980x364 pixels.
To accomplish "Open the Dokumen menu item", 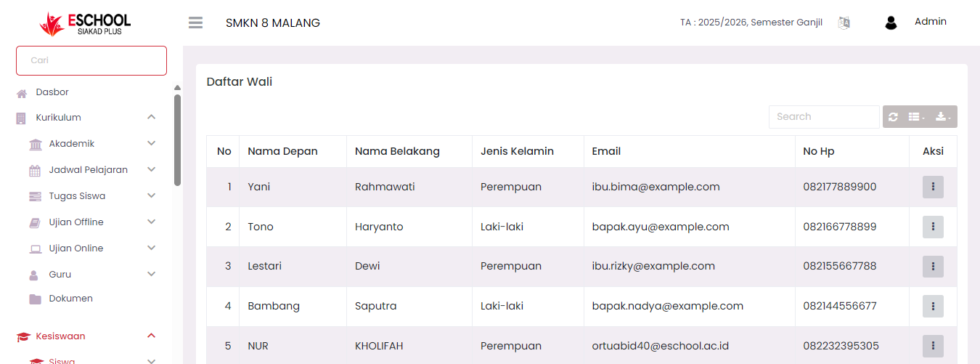I will coord(70,299).
